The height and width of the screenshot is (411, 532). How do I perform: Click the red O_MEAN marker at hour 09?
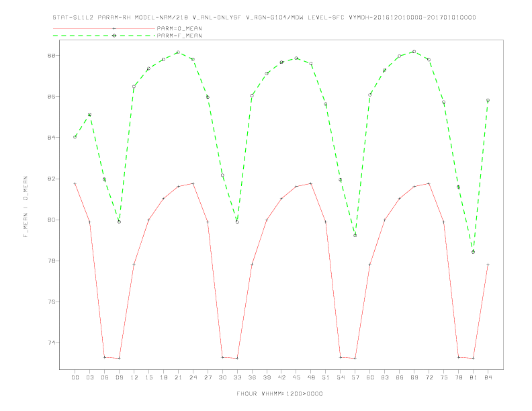(119, 358)
